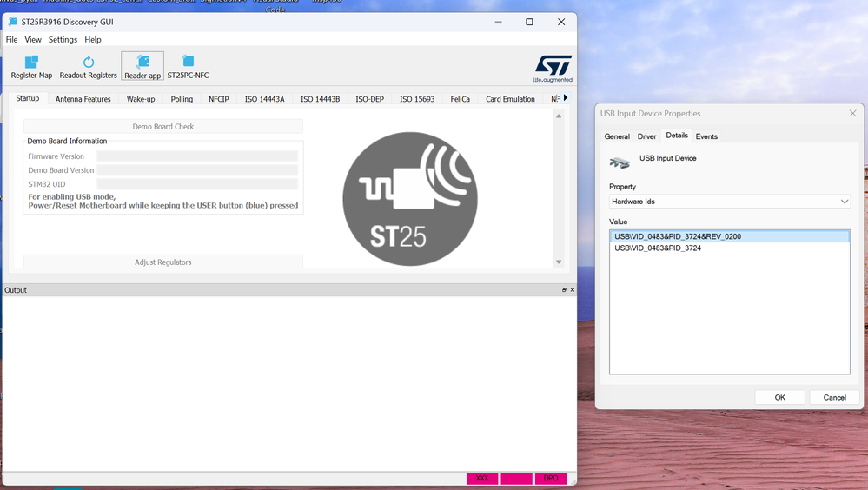The height and width of the screenshot is (490, 868).
Task: Show more tabs with the right arrow
Action: point(565,97)
